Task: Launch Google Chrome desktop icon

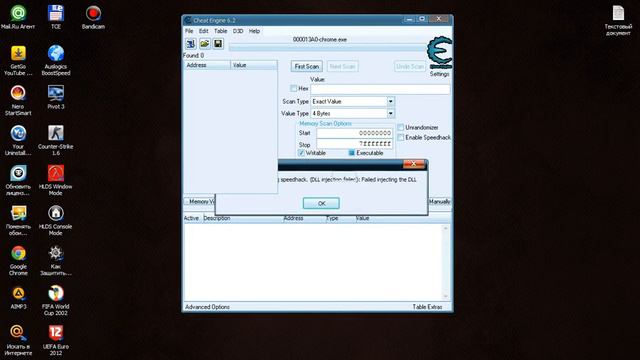Action: [18, 260]
